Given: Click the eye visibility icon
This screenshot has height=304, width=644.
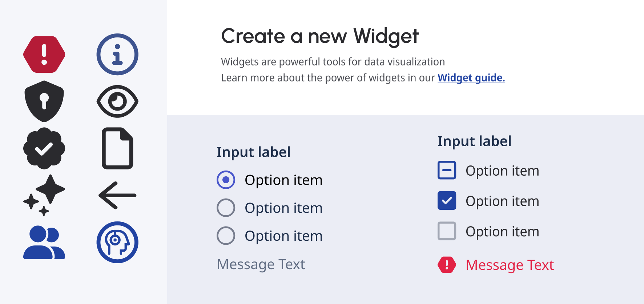Looking at the screenshot, I should point(117,101).
